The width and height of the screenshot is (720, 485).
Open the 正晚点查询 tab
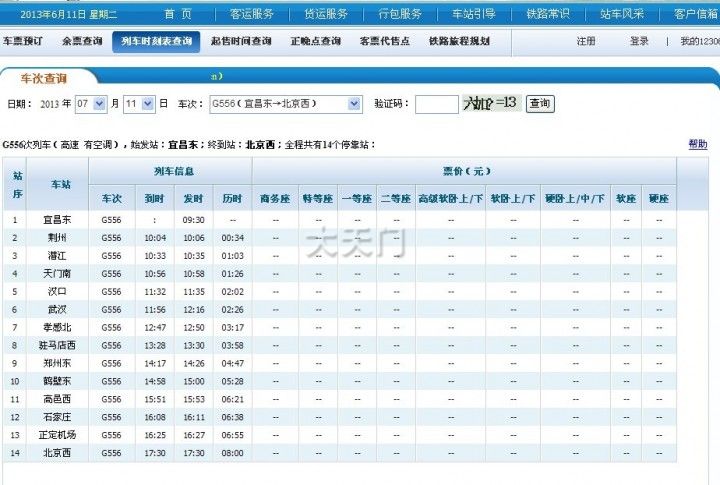[x=315, y=42]
